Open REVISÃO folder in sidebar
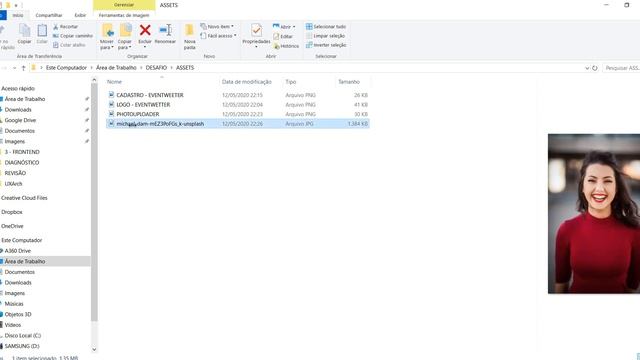The width and height of the screenshot is (640, 360). 15,173
